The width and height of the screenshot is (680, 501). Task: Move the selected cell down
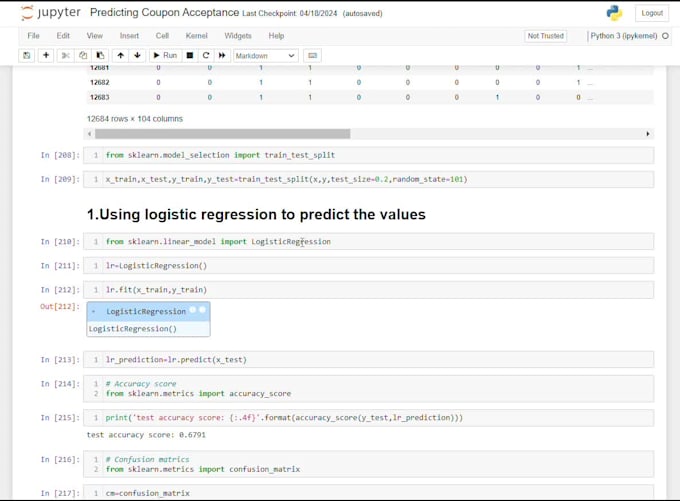click(x=137, y=56)
